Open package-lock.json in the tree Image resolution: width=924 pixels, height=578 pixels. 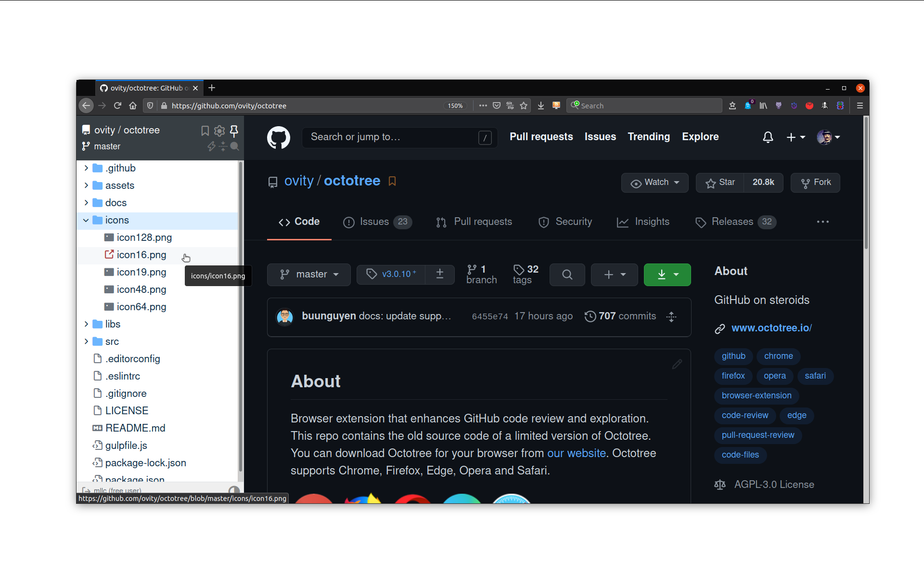pyautogui.click(x=145, y=463)
